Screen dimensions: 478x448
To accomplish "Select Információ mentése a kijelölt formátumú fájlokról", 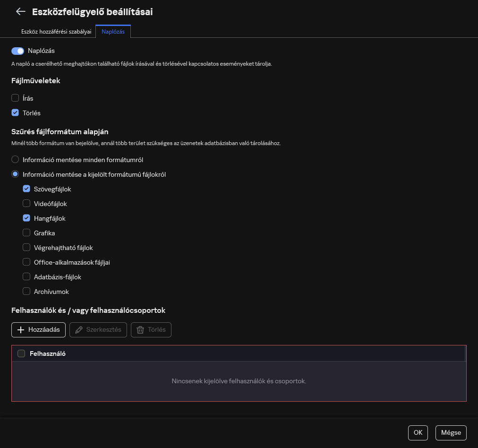I will tap(15, 174).
